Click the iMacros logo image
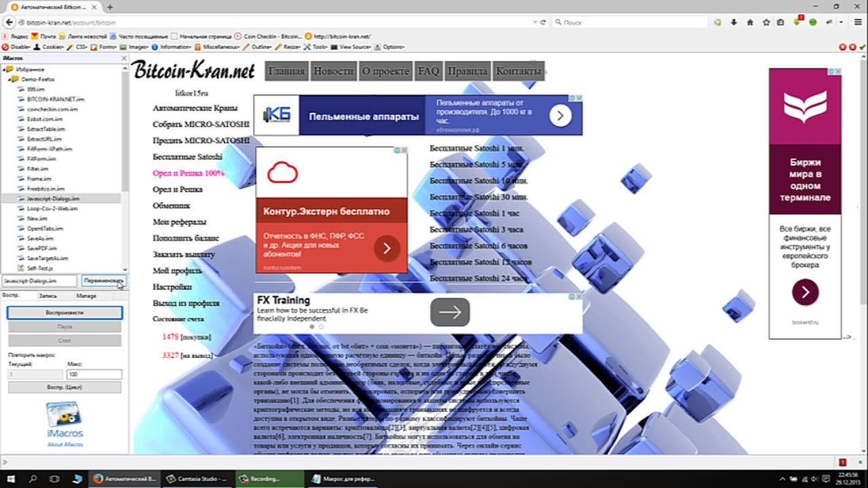The height and width of the screenshot is (488, 868). point(65,419)
